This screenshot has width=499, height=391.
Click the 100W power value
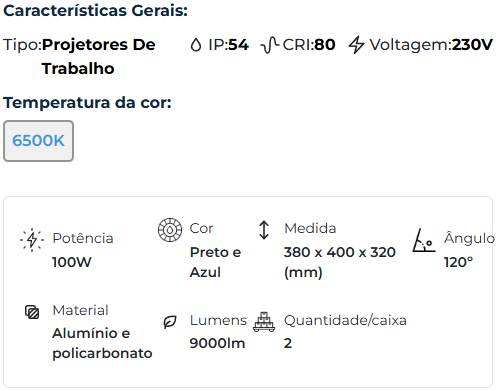tap(72, 262)
